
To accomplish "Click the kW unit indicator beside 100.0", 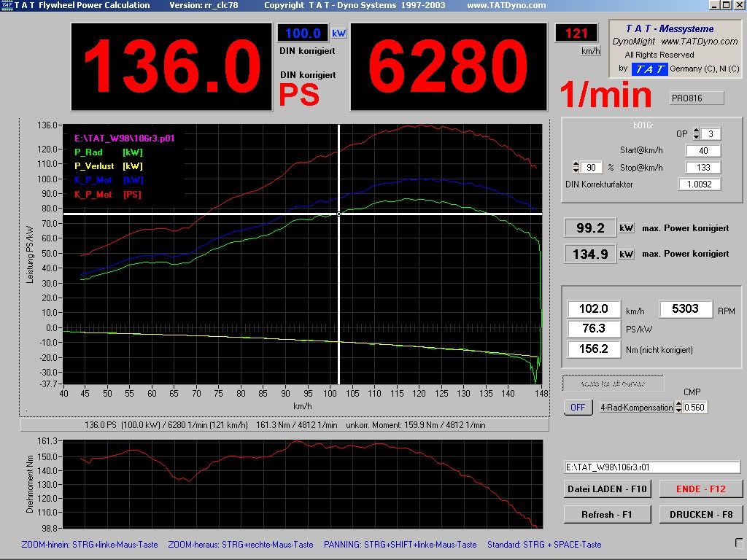I will [x=338, y=34].
